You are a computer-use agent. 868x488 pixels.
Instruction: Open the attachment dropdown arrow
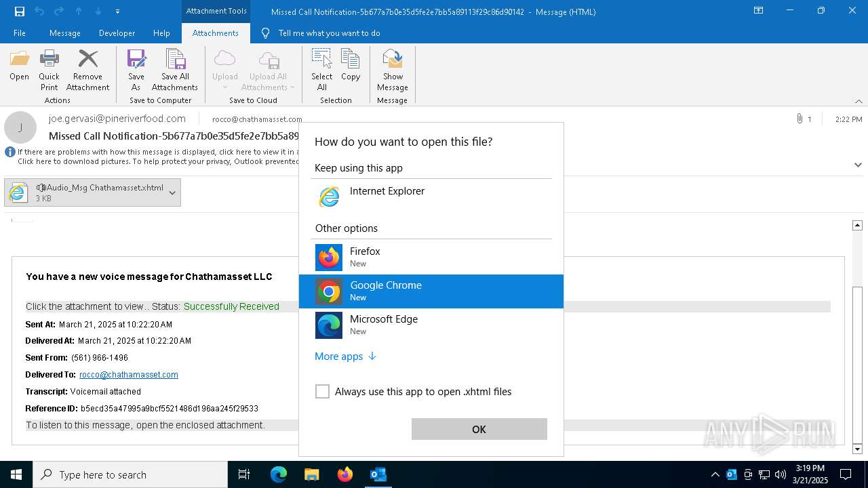[172, 192]
